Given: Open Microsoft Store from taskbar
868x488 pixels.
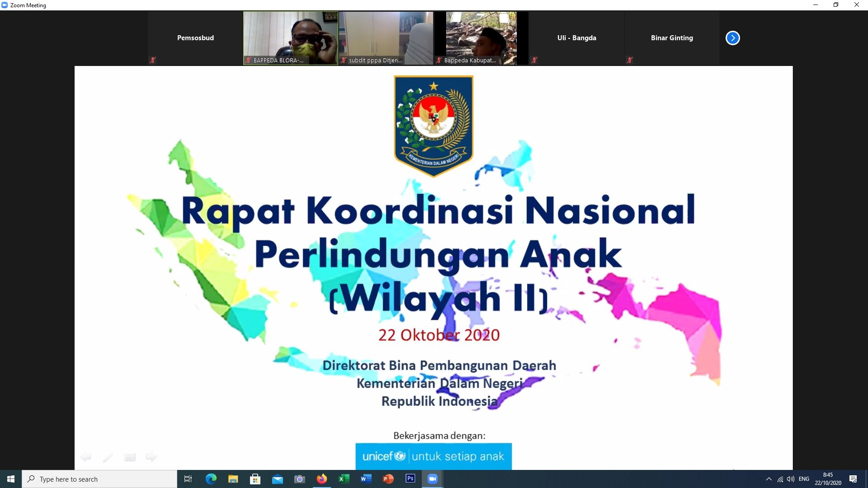Looking at the screenshot, I should point(255,479).
